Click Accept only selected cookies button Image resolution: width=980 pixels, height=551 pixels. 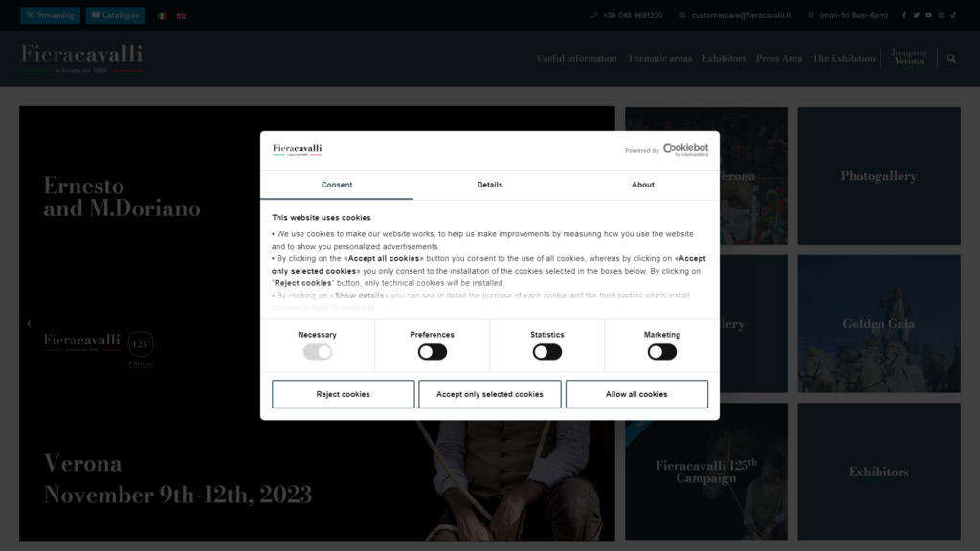489,394
